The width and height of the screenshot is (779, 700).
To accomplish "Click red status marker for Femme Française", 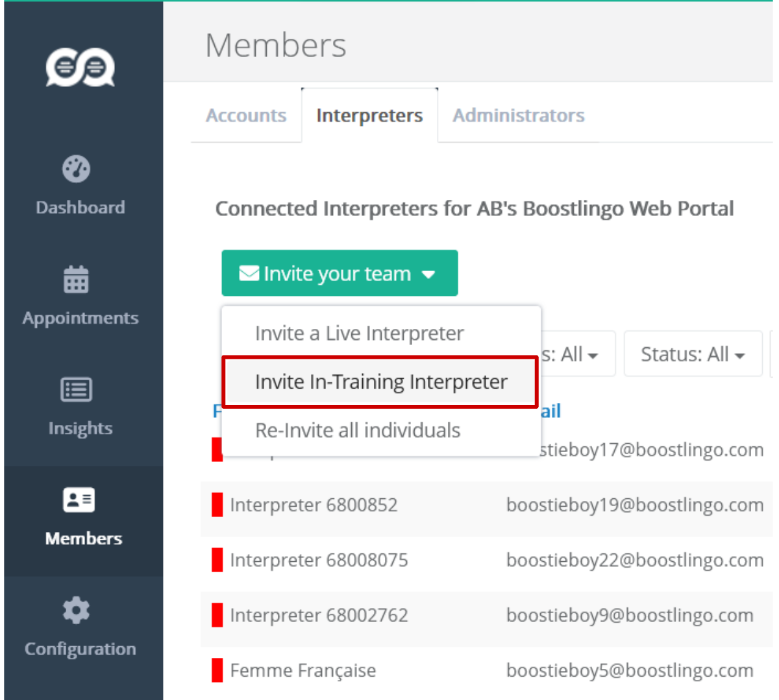I will pyautogui.click(x=217, y=671).
